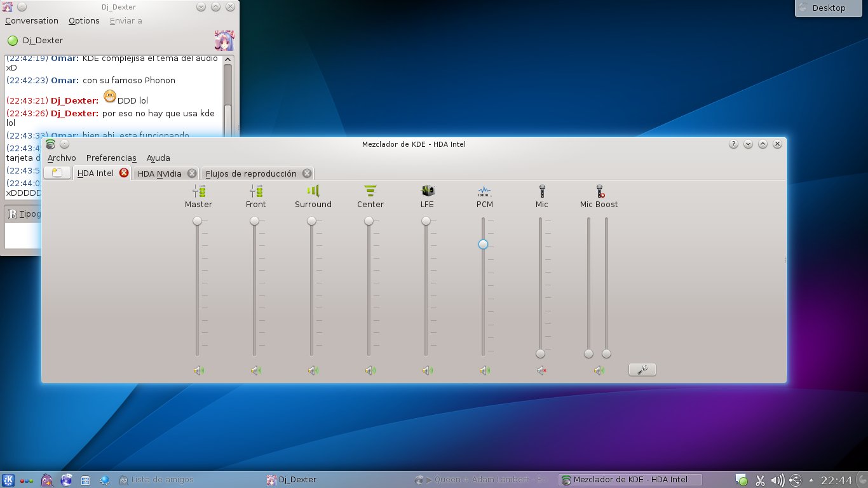868x488 pixels.
Task: Click the blue globe settings panel icon
Action: coord(105,480)
